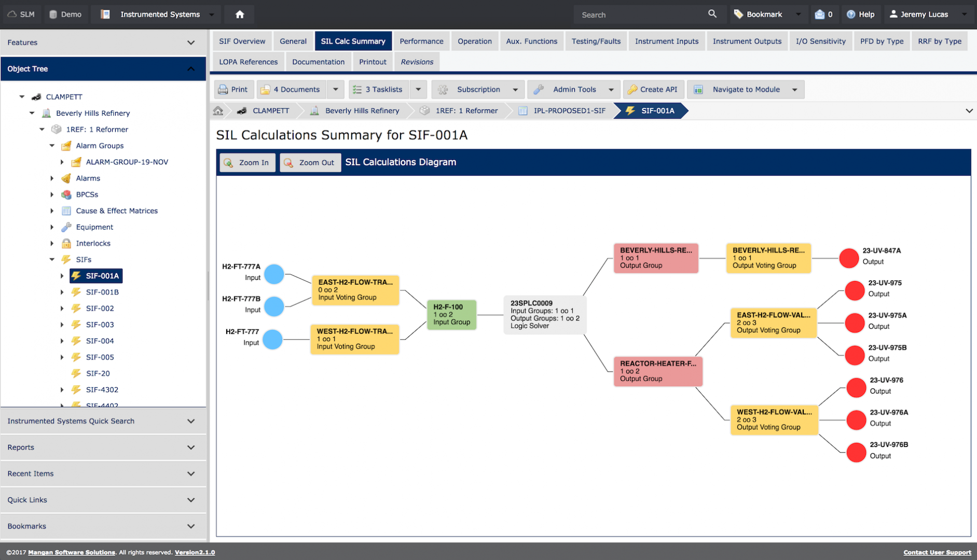Click the messages envelope icon showing 0
Screen dimensions: 977x560
pos(824,14)
